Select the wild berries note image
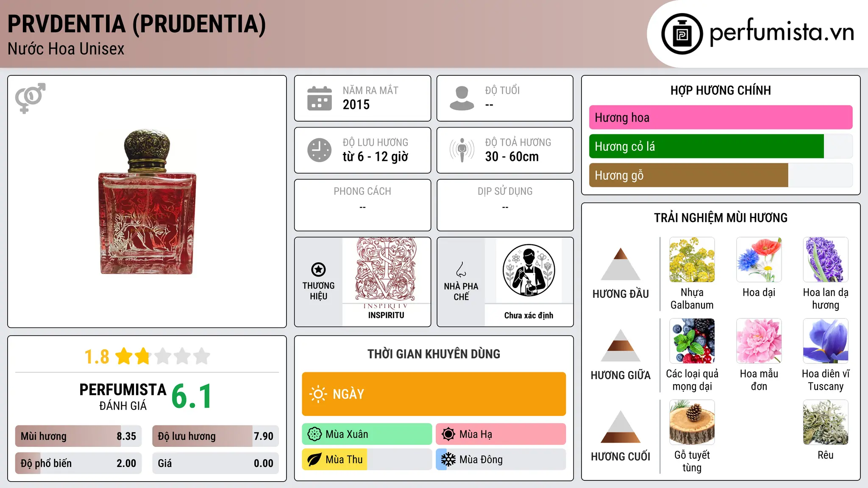868x488 pixels. point(692,341)
